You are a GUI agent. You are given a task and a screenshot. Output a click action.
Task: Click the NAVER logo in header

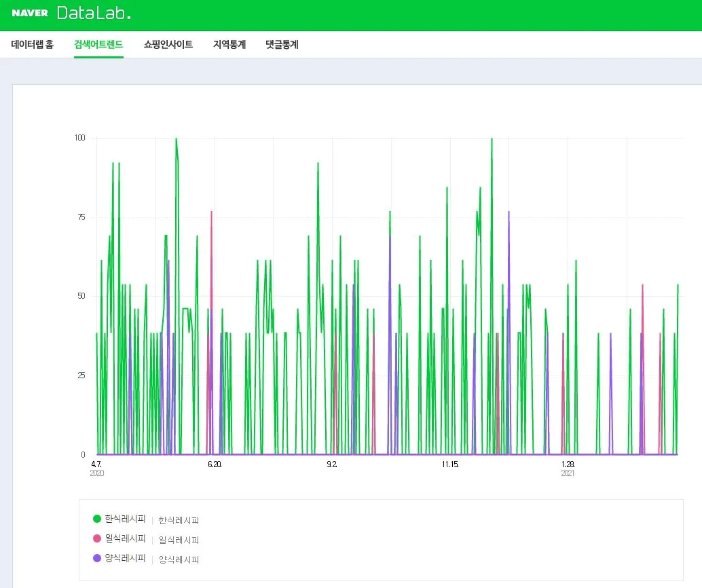tap(30, 13)
